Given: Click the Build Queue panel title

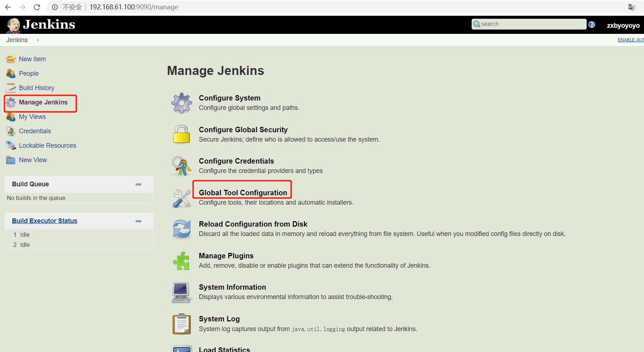Looking at the screenshot, I should (x=30, y=184).
